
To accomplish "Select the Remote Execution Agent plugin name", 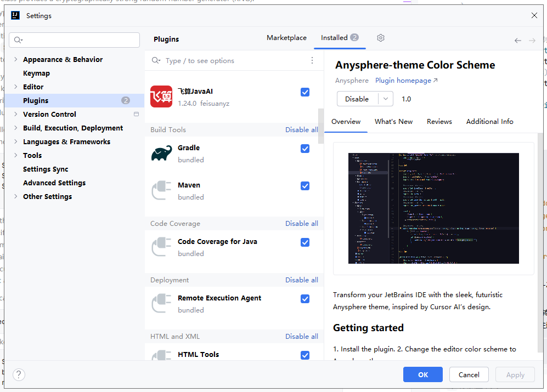I will (x=219, y=298).
